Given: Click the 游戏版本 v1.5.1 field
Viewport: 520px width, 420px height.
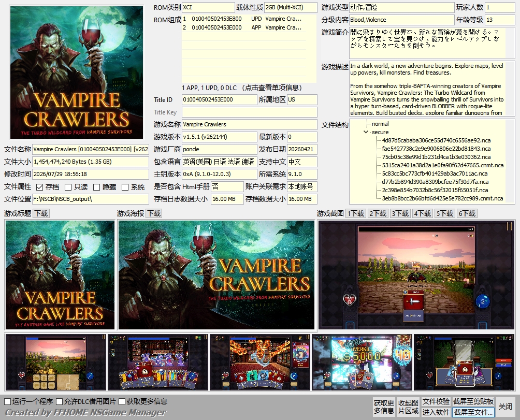Looking at the screenshot, I should pos(220,137).
